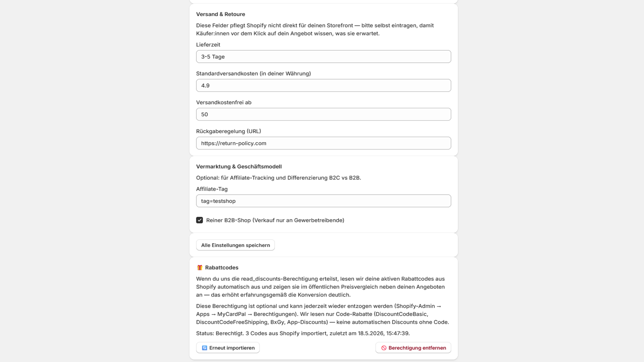
Task: Click the 'Erneut importieren' button label
Action: click(232, 348)
